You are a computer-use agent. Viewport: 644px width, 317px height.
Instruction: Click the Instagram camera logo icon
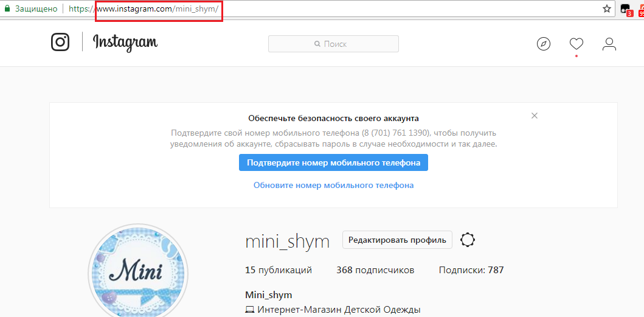coord(60,42)
